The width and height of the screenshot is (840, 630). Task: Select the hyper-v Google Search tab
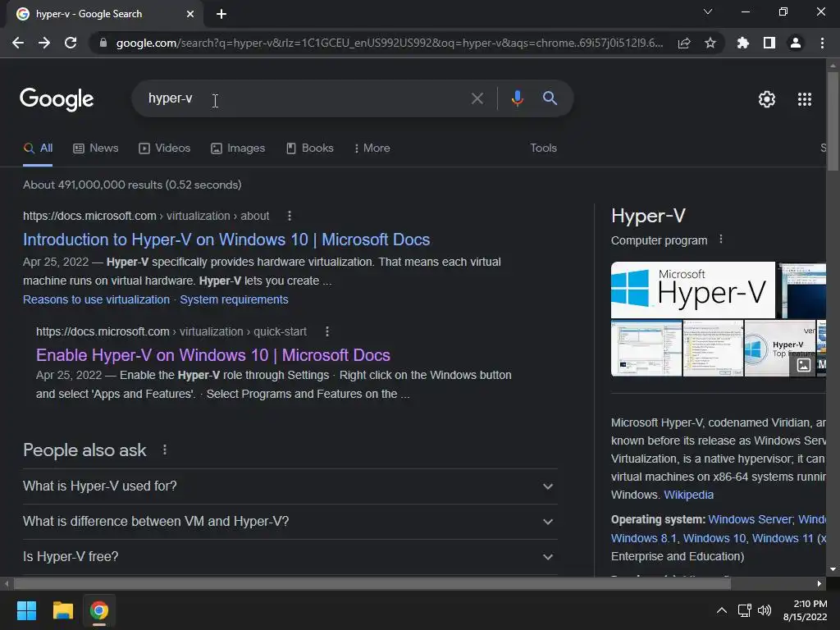click(x=104, y=14)
